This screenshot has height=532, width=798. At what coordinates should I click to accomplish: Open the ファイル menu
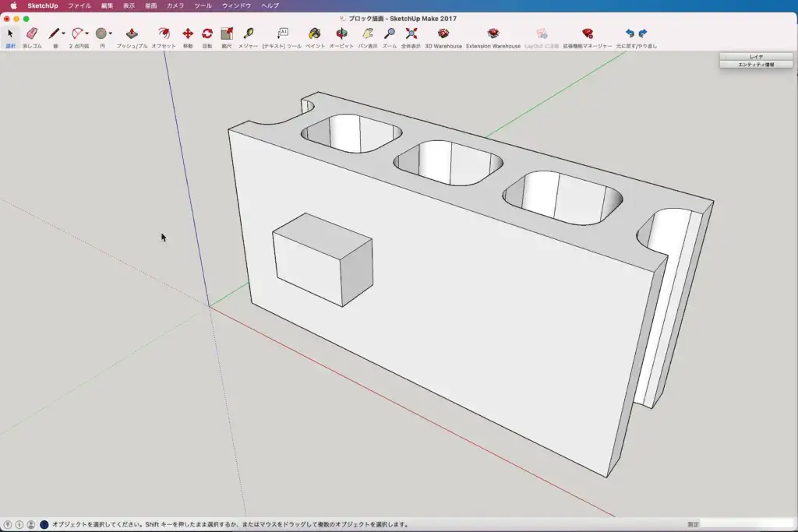(x=79, y=5)
